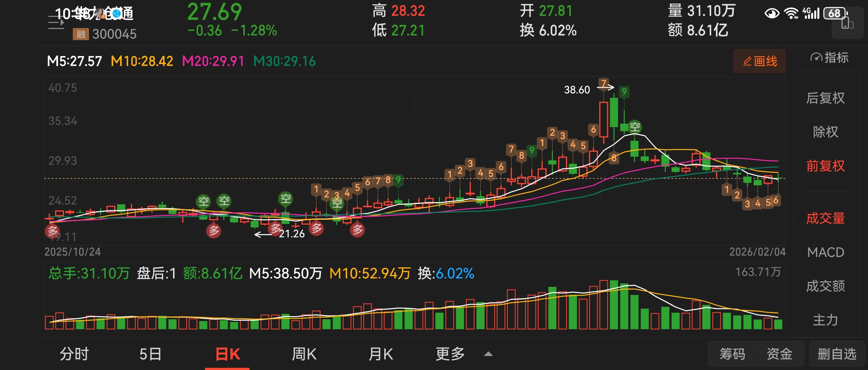Switch to the 周K weekly tab
The width and height of the screenshot is (868, 370).
(304, 354)
